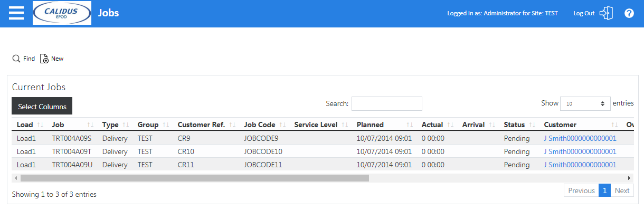Click the New job document icon

(x=44, y=59)
